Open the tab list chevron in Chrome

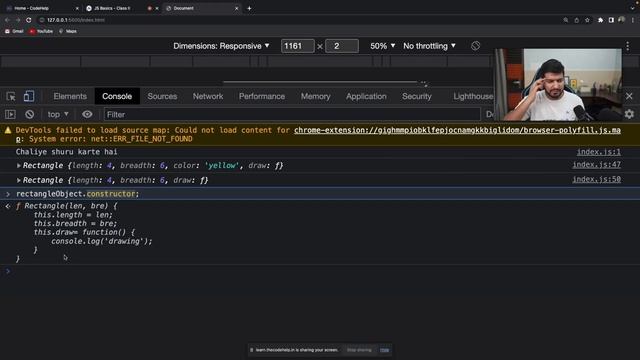coord(632,7)
